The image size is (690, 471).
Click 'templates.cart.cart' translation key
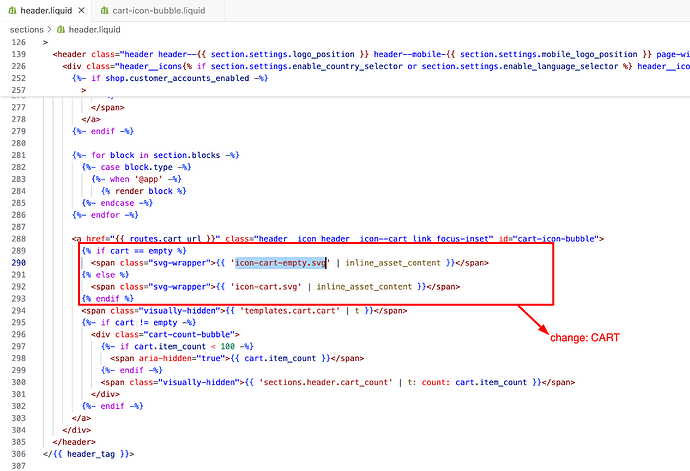[290, 311]
